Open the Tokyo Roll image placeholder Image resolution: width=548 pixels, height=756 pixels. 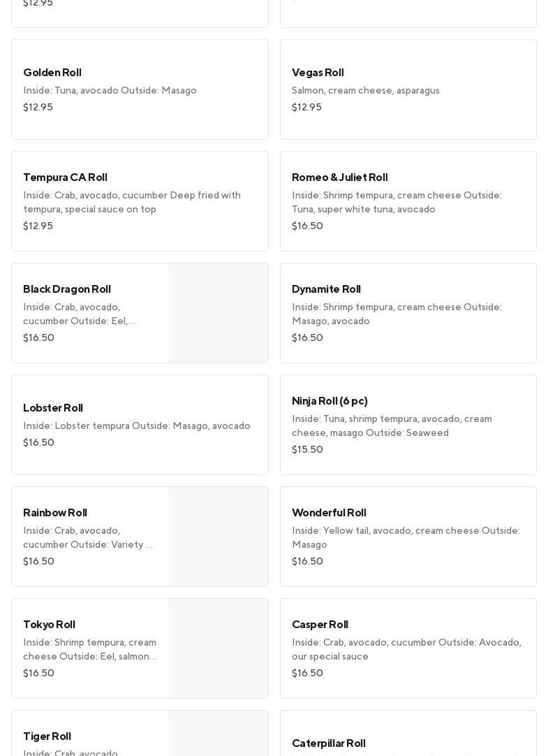tap(219, 648)
